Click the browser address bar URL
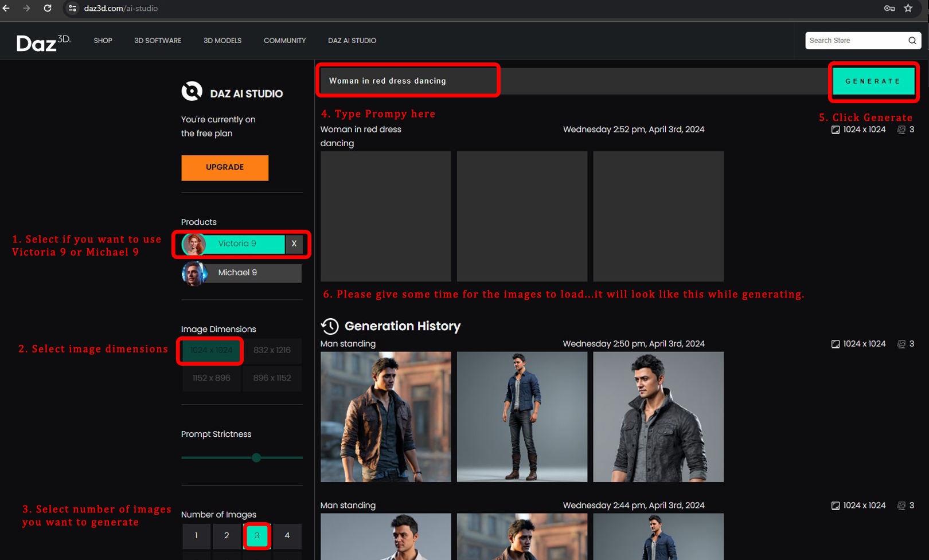 pos(121,9)
